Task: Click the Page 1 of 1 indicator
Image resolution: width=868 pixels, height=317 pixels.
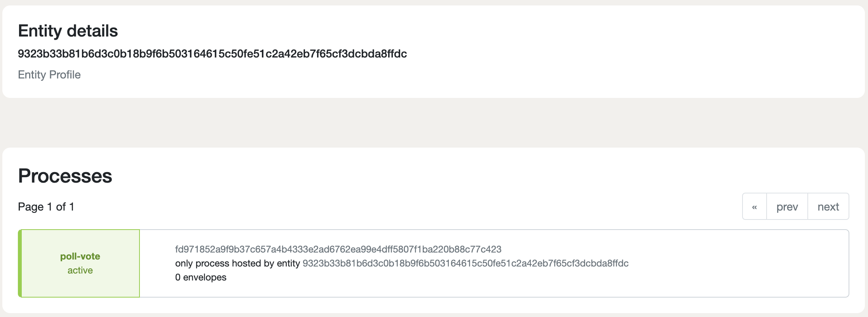Action: click(x=46, y=207)
